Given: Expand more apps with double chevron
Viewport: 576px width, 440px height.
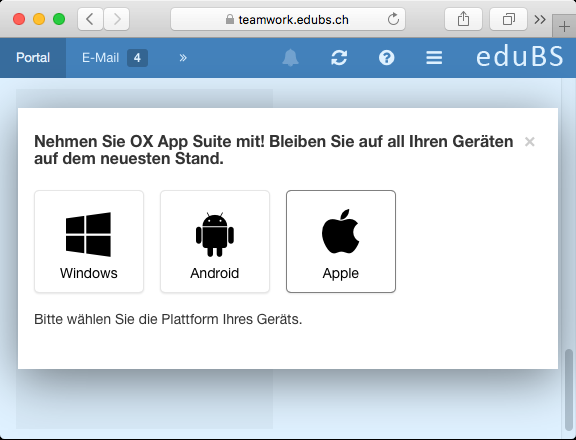Looking at the screenshot, I should pos(183,58).
